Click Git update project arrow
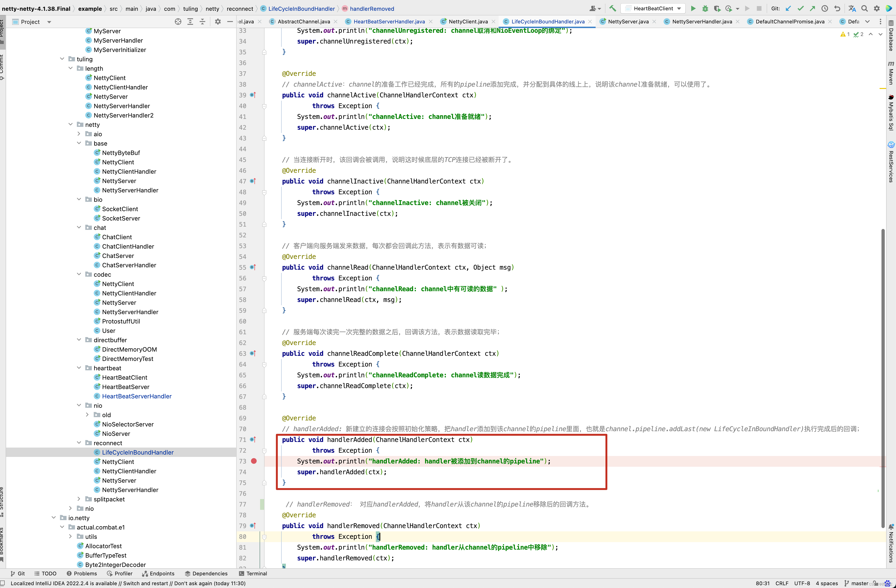Viewport: 896px width, 588px height. tap(788, 8)
